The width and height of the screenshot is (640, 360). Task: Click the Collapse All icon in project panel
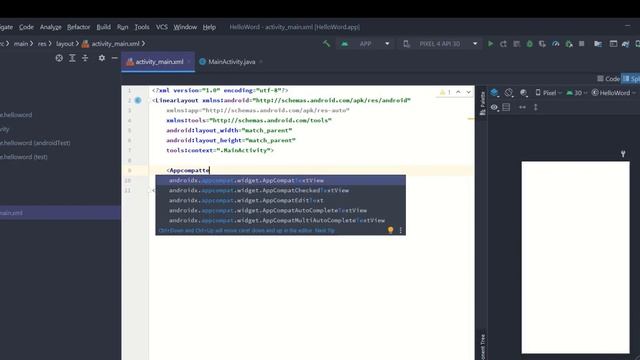[x=85, y=58]
